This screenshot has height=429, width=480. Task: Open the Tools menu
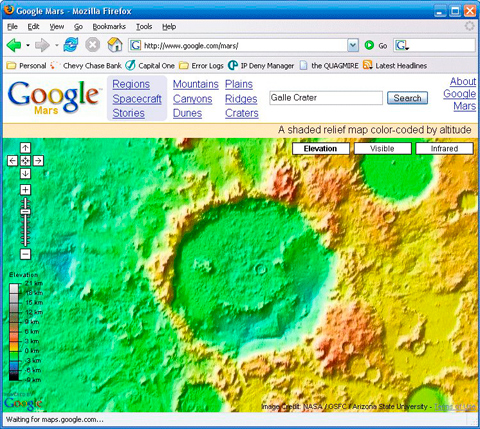tap(144, 27)
